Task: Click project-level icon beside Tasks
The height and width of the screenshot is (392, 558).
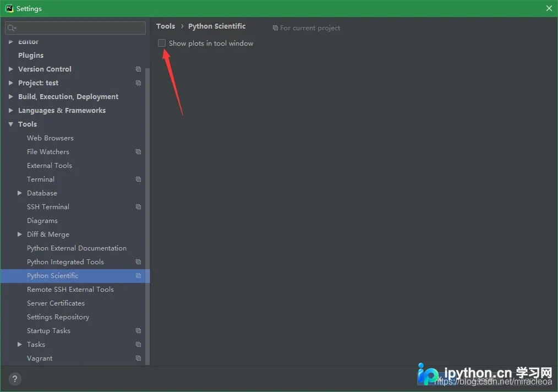Action: coord(139,345)
